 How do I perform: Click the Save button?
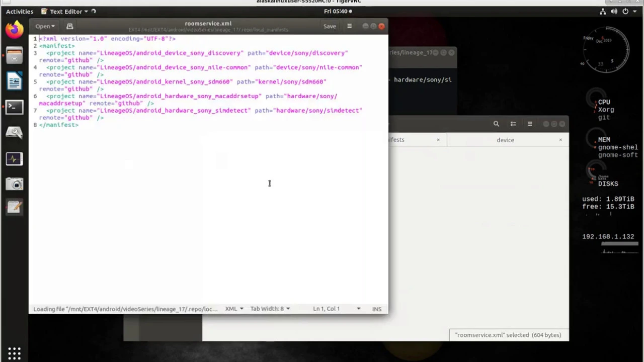330,26
